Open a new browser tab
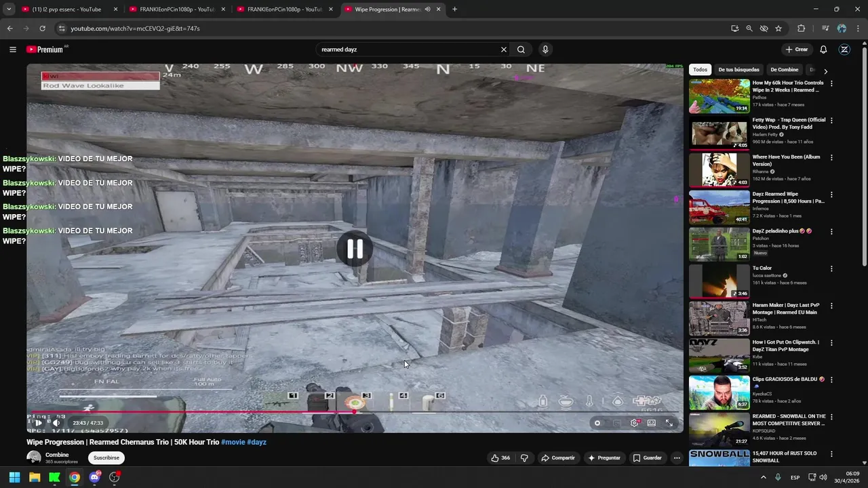 click(454, 9)
